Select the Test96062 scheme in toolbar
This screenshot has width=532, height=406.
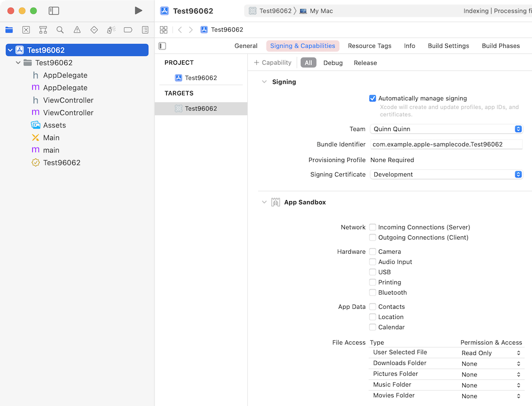pos(270,11)
